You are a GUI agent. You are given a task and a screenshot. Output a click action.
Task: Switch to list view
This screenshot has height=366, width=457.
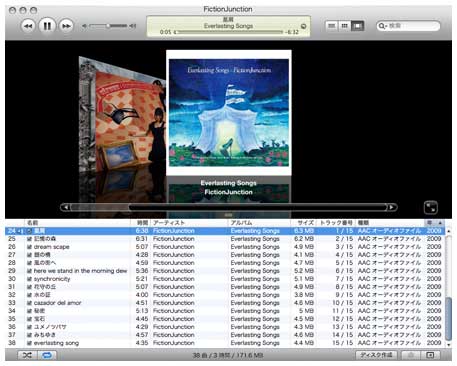click(x=332, y=26)
